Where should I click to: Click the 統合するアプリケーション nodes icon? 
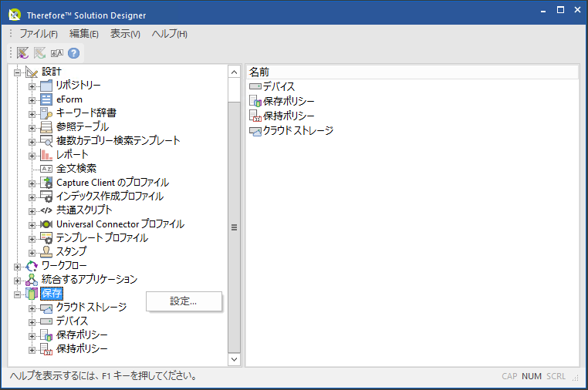[32, 280]
